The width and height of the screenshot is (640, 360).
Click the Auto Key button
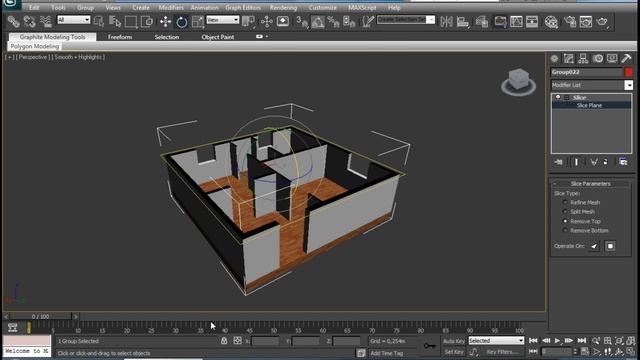454,341
